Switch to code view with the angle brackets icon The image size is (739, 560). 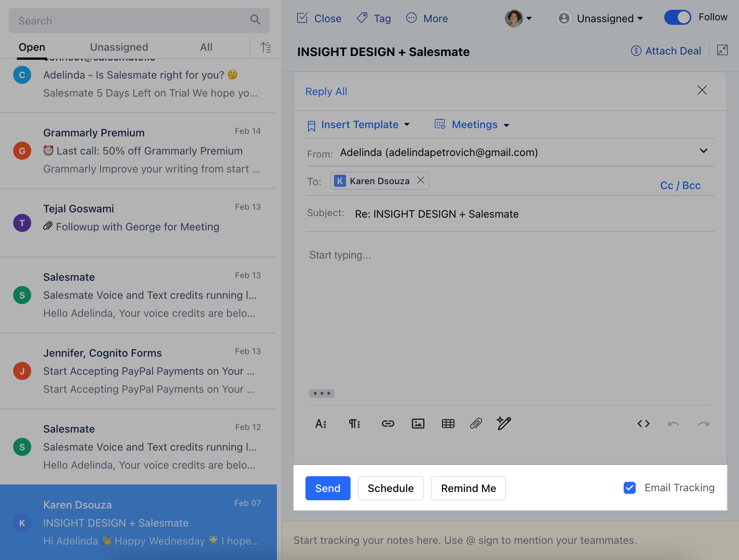643,424
